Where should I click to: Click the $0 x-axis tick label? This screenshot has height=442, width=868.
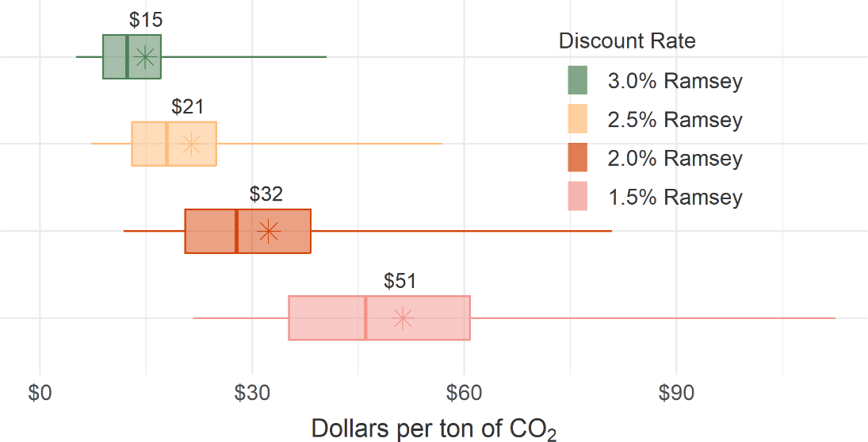click(40, 394)
